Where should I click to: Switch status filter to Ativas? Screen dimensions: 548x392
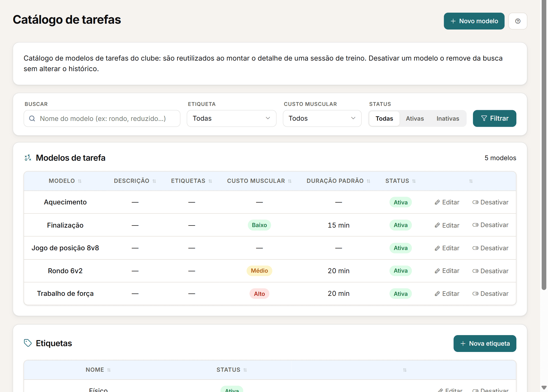coord(415,119)
